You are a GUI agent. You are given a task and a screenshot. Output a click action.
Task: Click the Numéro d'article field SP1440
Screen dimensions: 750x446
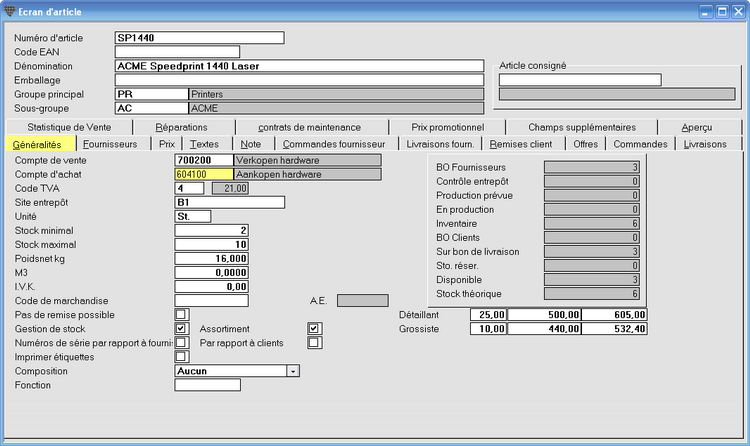(x=200, y=38)
